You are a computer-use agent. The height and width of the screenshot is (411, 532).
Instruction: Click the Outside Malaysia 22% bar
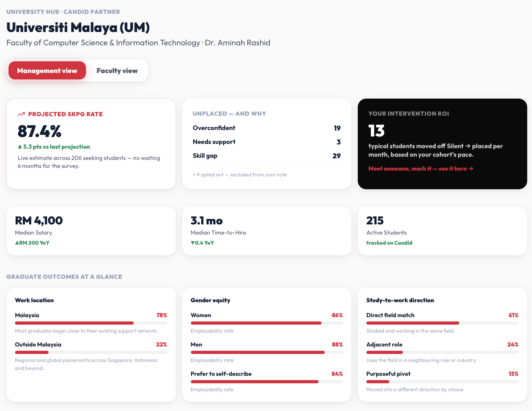(x=91, y=352)
